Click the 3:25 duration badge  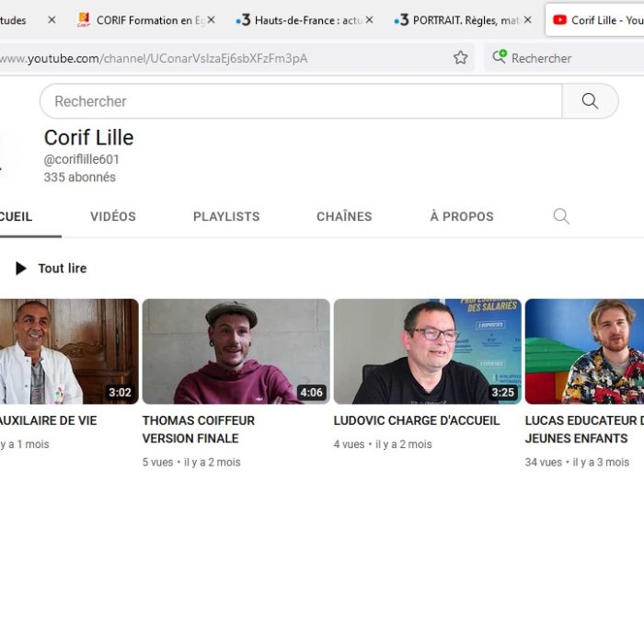click(502, 392)
